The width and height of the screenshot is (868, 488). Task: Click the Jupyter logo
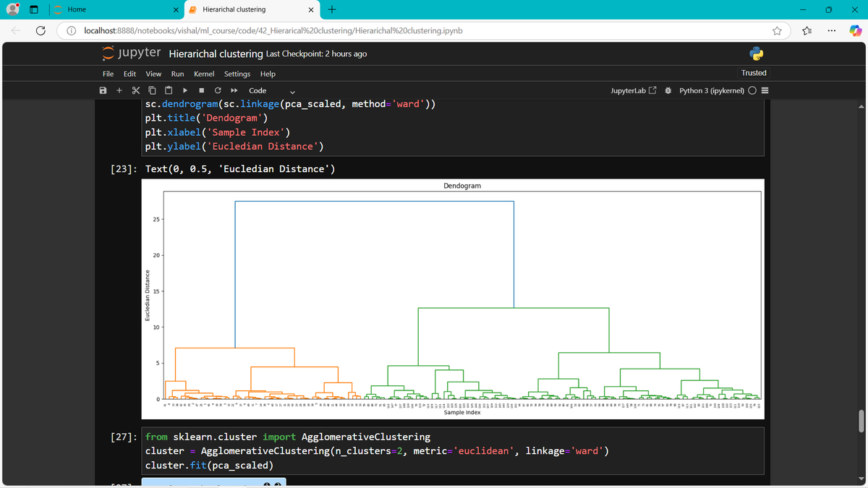click(x=132, y=53)
